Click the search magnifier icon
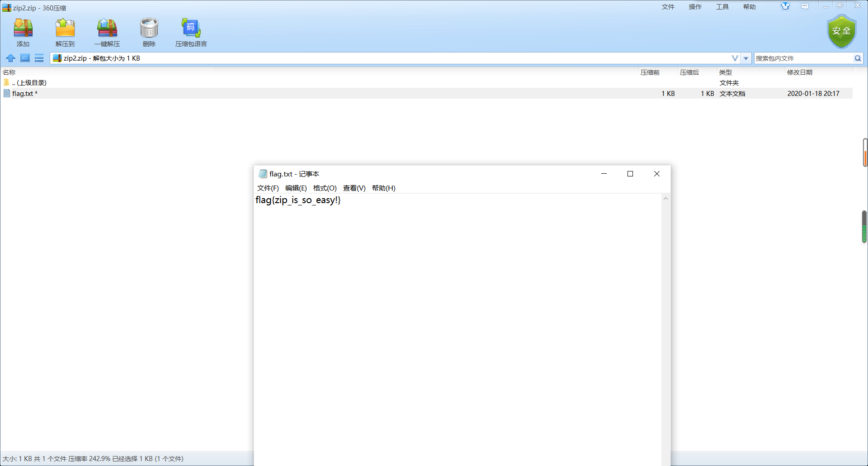 [x=858, y=58]
